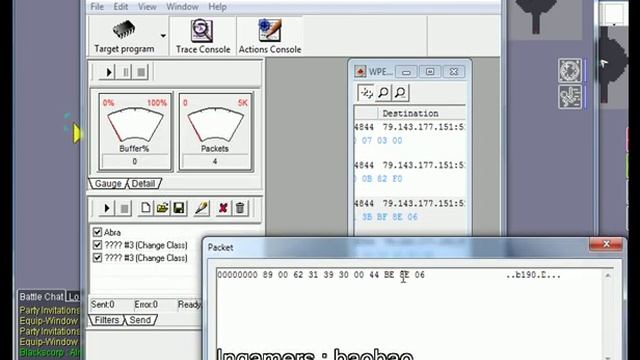This screenshot has height=360, width=640.
Task: Switch to the Send tab
Action: point(140,320)
